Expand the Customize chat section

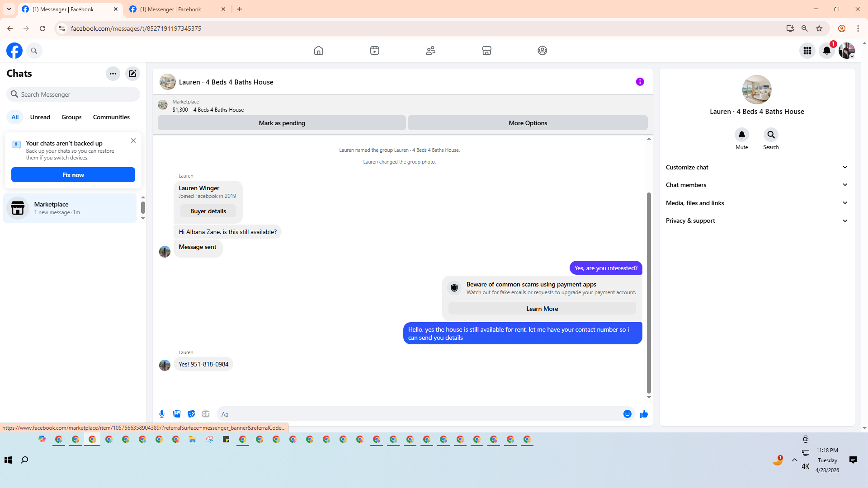click(x=756, y=167)
